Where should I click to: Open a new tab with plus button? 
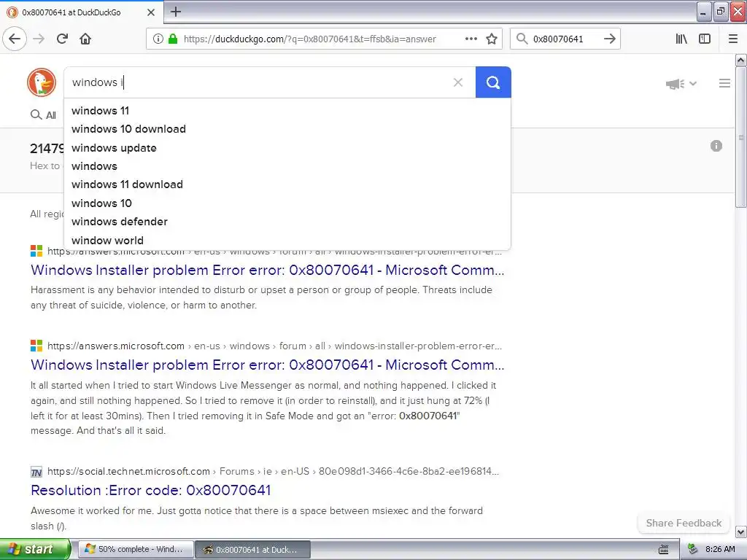click(176, 12)
